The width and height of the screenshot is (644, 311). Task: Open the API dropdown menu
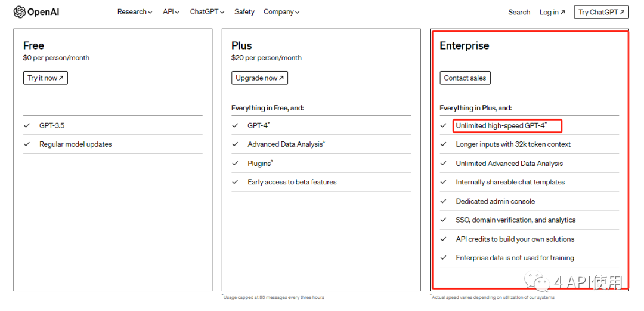click(x=171, y=12)
